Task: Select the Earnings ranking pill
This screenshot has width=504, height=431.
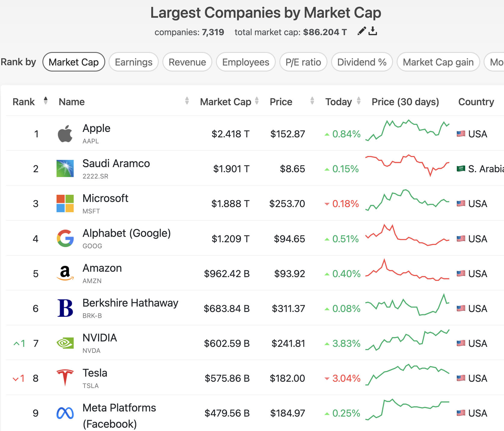Action: [134, 62]
